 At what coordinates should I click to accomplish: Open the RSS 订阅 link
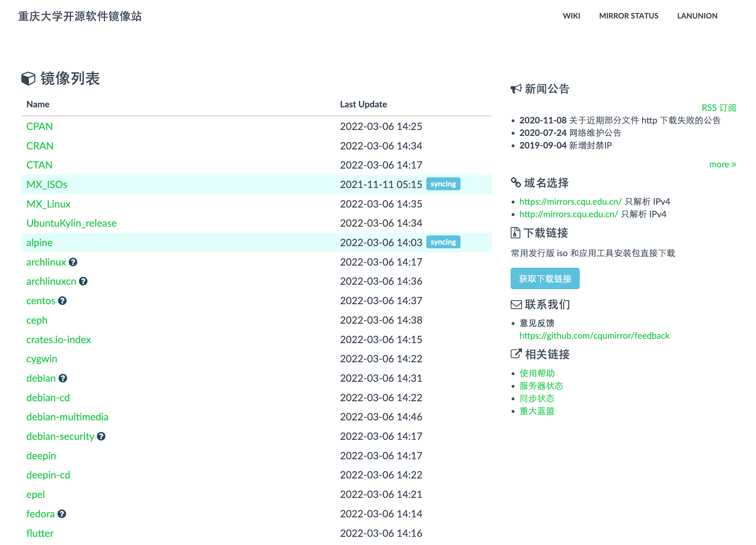pos(718,108)
